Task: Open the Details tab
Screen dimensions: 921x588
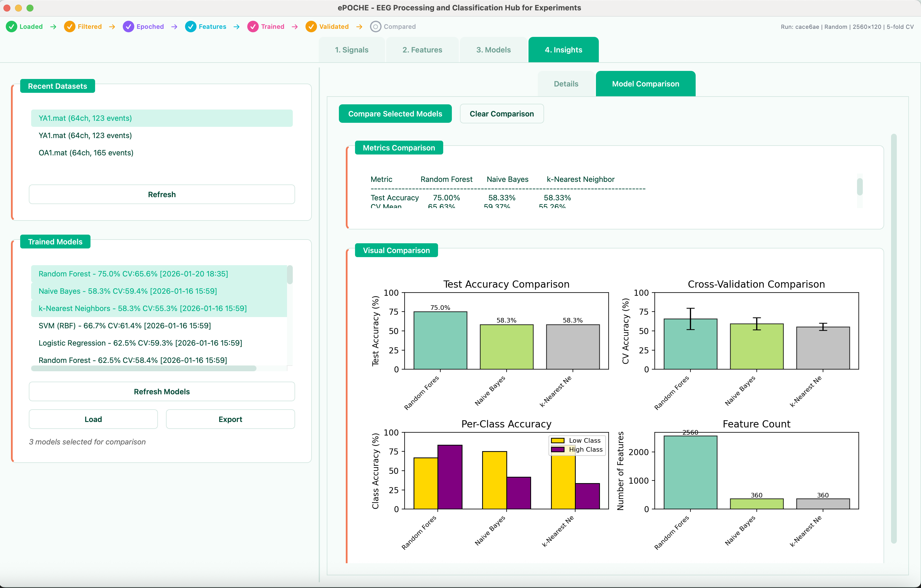Action: pyautogui.click(x=566, y=83)
